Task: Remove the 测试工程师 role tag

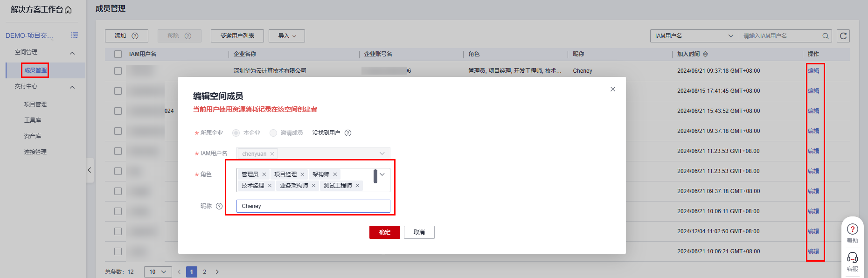Action: click(x=357, y=186)
